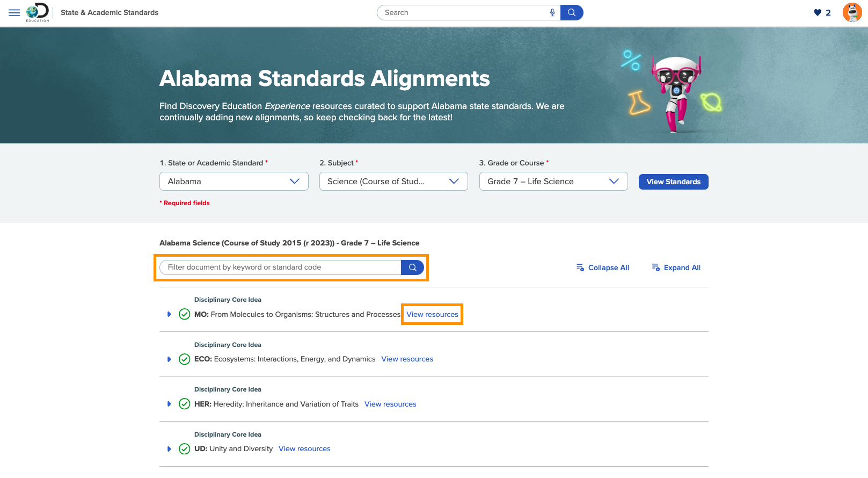Image resolution: width=868 pixels, height=478 pixels.
Task: Open the State or Academic Standard dropdown
Action: 234,182
